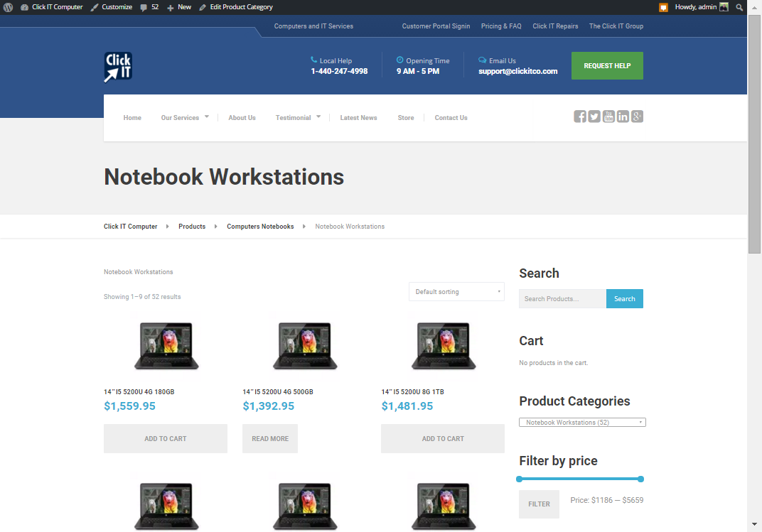Image resolution: width=762 pixels, height=532 pixels.
Task: Click the 14" I5 5200U 4G 180GB title
Action: click(139, 391)
